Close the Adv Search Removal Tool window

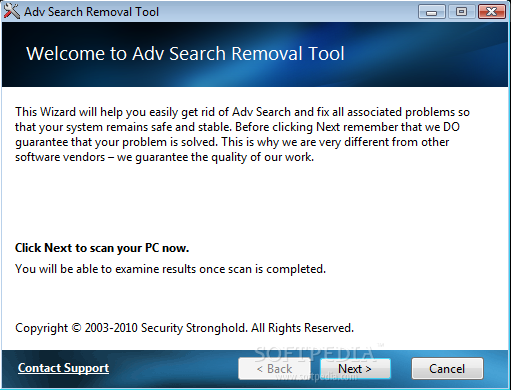click(x=492, y=12)
